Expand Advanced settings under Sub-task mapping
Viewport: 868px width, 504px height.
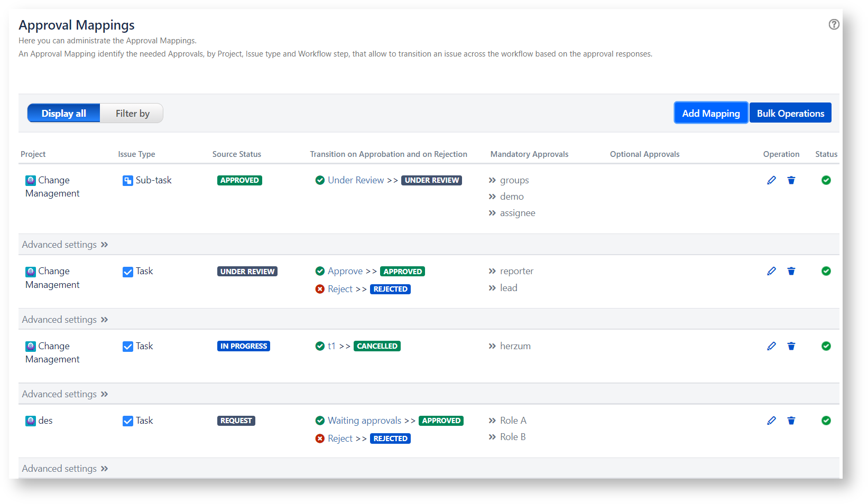[x=64, y=245]
